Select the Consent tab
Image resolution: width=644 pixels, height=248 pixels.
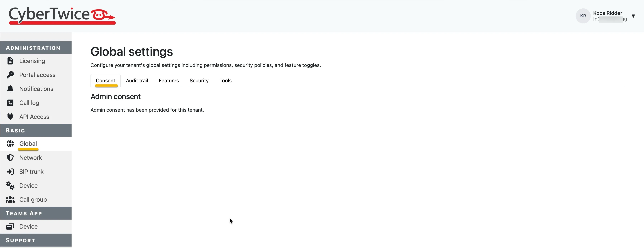coord(106,81)
